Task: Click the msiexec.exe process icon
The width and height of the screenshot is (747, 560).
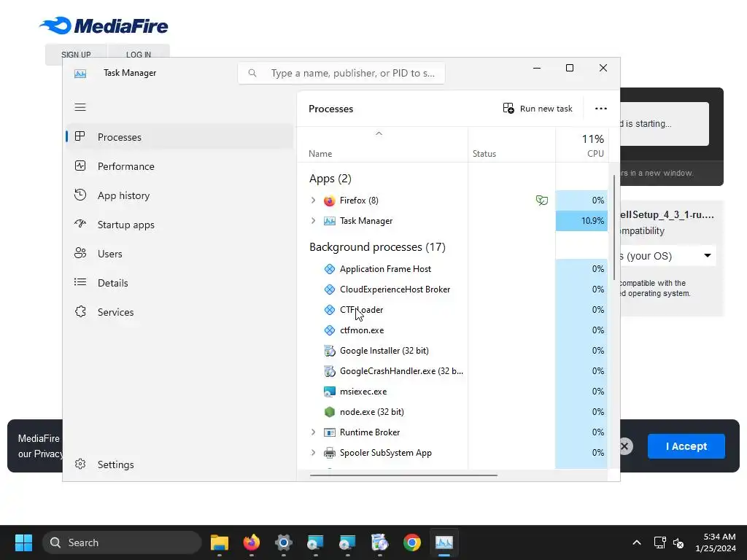Action: (x=329, y=392)
